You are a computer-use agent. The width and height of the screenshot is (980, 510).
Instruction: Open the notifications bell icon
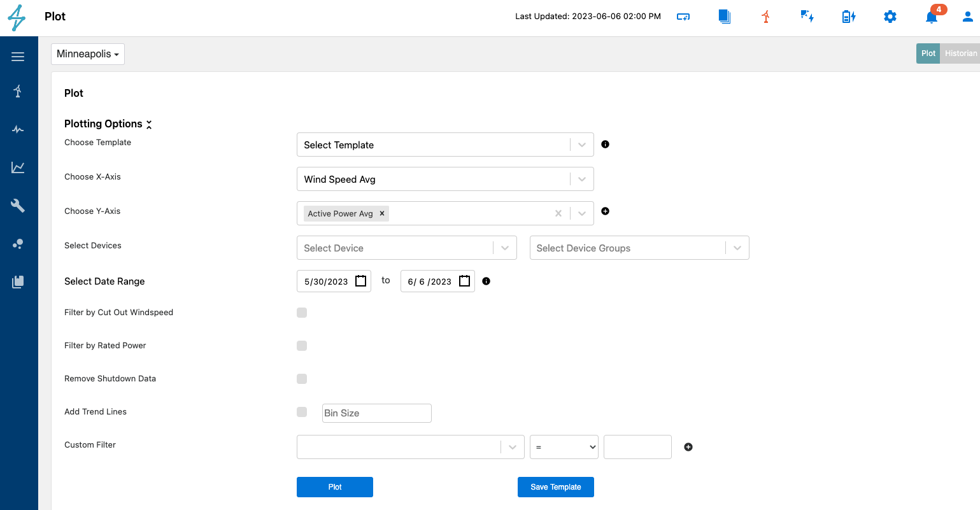931,17
